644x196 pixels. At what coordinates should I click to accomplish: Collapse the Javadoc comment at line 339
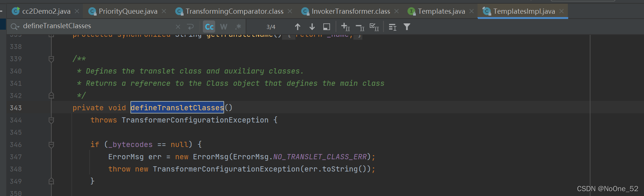pyautogui.click(x=51, y=59)
